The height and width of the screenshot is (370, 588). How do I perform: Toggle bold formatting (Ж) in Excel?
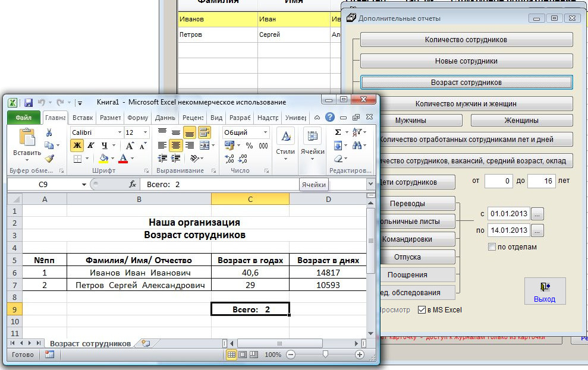tap(77, 146)
